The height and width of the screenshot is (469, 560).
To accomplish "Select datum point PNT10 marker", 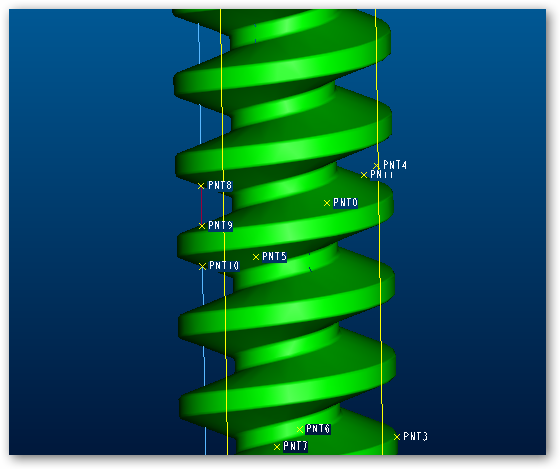I will [x=202, y=266].
